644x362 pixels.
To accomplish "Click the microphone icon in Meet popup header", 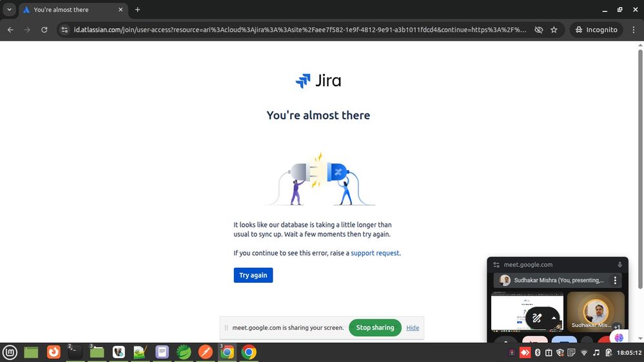I will (x=620, y=265).
